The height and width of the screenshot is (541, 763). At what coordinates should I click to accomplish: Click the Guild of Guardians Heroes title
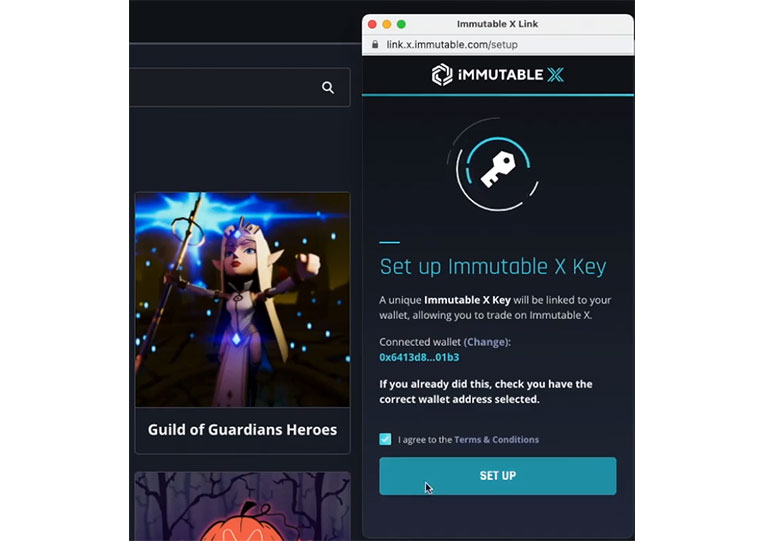pyautogui.click(x=242, y=430)
